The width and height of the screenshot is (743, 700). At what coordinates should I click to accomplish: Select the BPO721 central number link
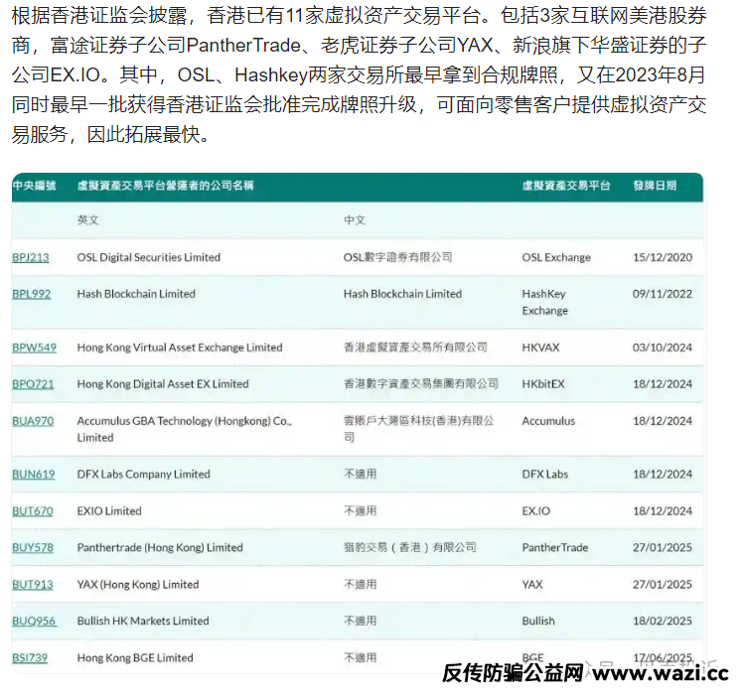(33, 384)
